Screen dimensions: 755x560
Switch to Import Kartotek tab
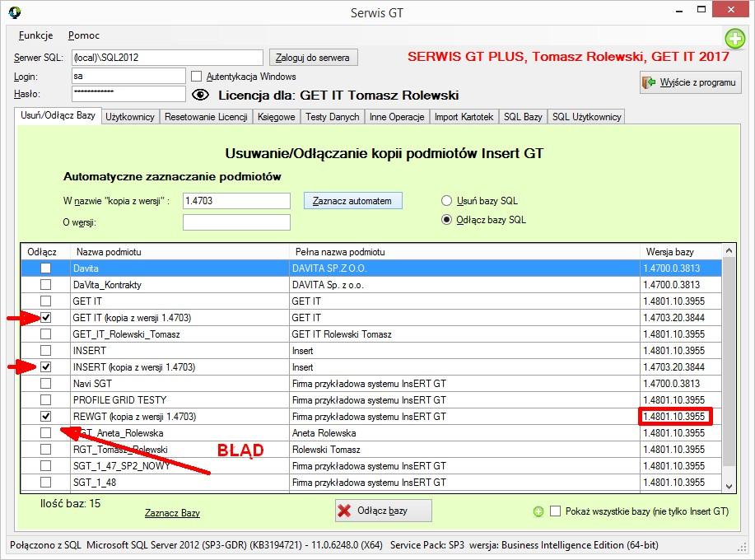pyautogui.click(x=464, y=117)
